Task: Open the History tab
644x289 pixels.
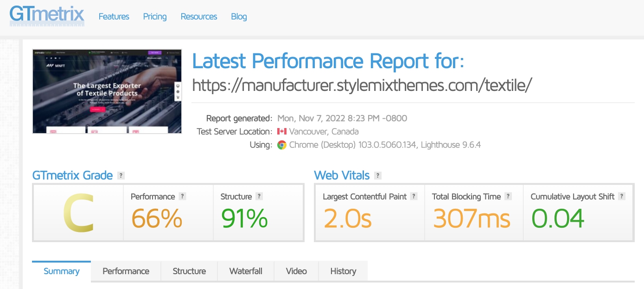Action: tap(343, 271)
